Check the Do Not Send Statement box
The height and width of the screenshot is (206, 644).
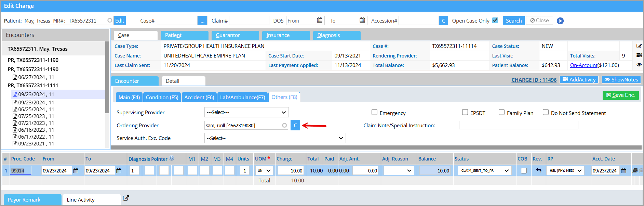point(546,112)
